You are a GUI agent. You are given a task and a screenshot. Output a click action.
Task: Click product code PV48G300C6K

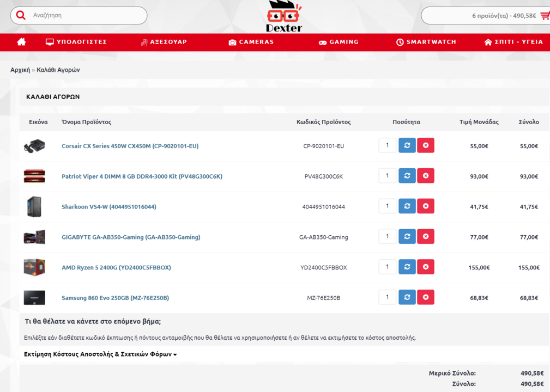point(323,176)
